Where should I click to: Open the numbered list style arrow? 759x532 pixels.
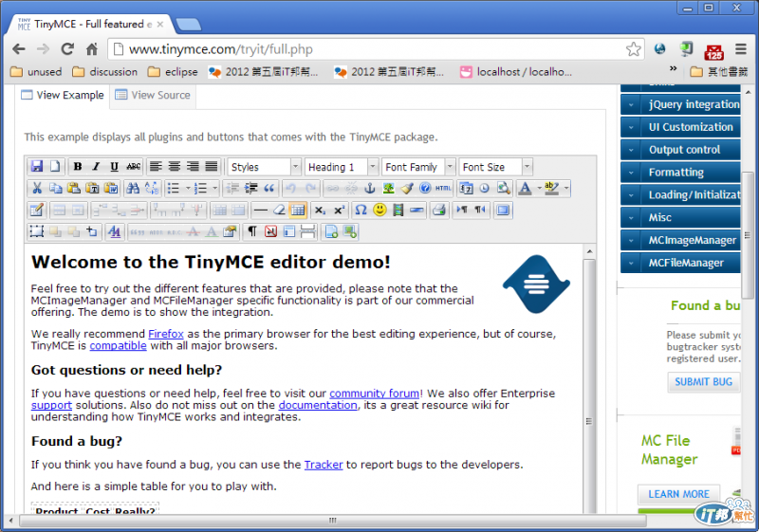(x=215, y=188)
